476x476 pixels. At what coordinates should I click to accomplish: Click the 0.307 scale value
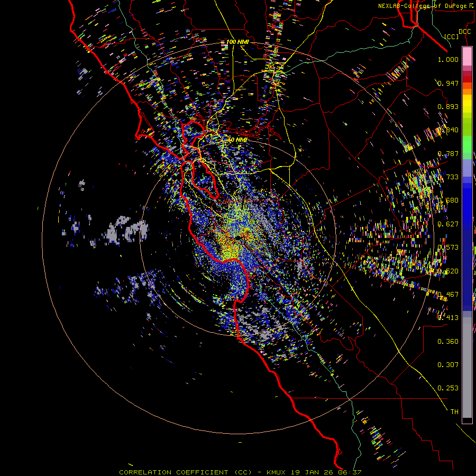448,365
